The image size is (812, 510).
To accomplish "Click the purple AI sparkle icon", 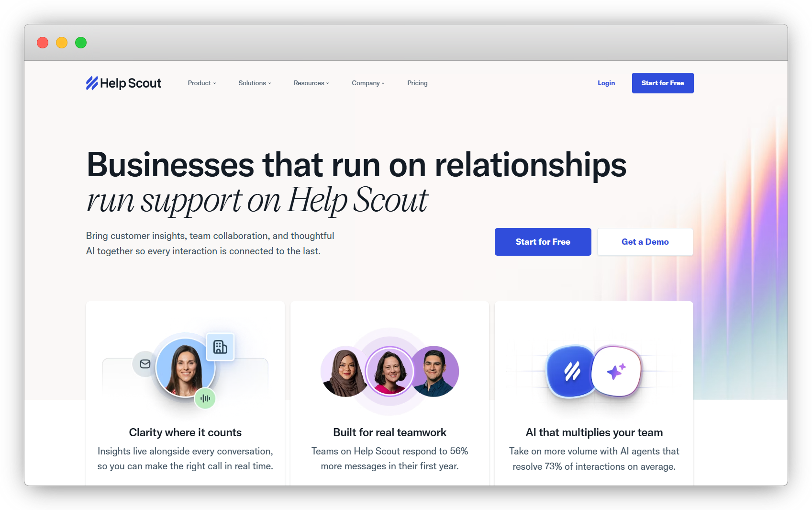I will [x=616, y=372].
